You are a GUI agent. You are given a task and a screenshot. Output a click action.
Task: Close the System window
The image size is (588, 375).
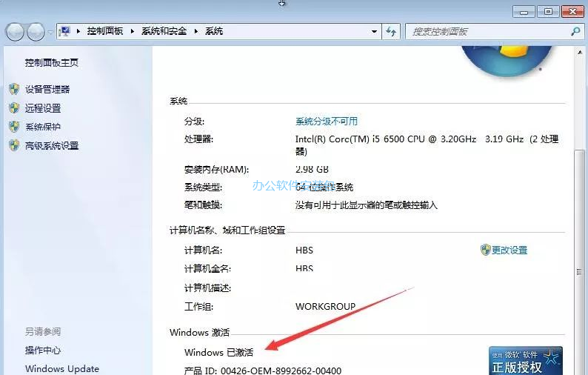[x=572, y=12]
